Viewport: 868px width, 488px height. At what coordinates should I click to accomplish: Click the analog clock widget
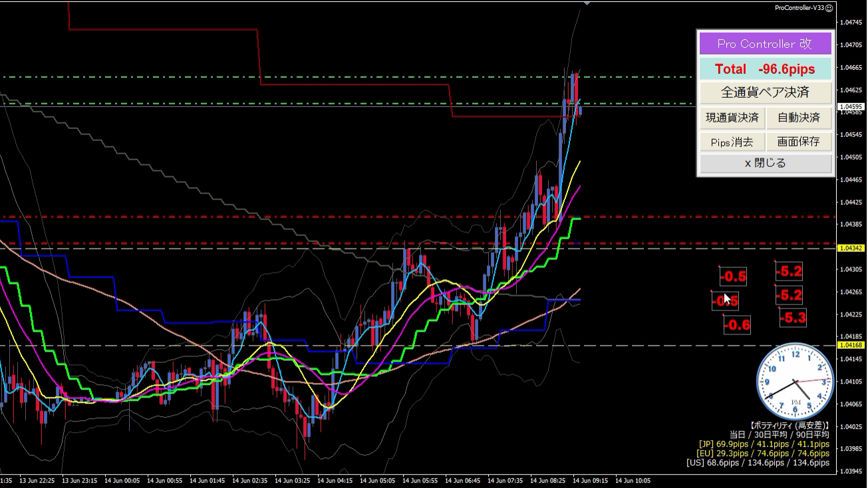point(796,381)
